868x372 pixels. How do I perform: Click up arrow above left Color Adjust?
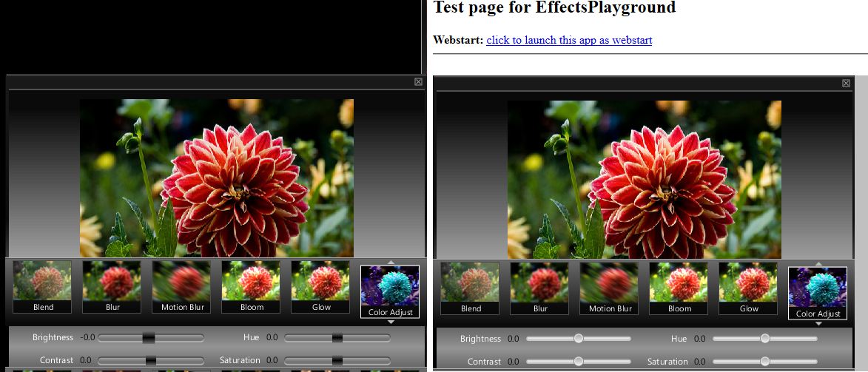tap(391, 262)
